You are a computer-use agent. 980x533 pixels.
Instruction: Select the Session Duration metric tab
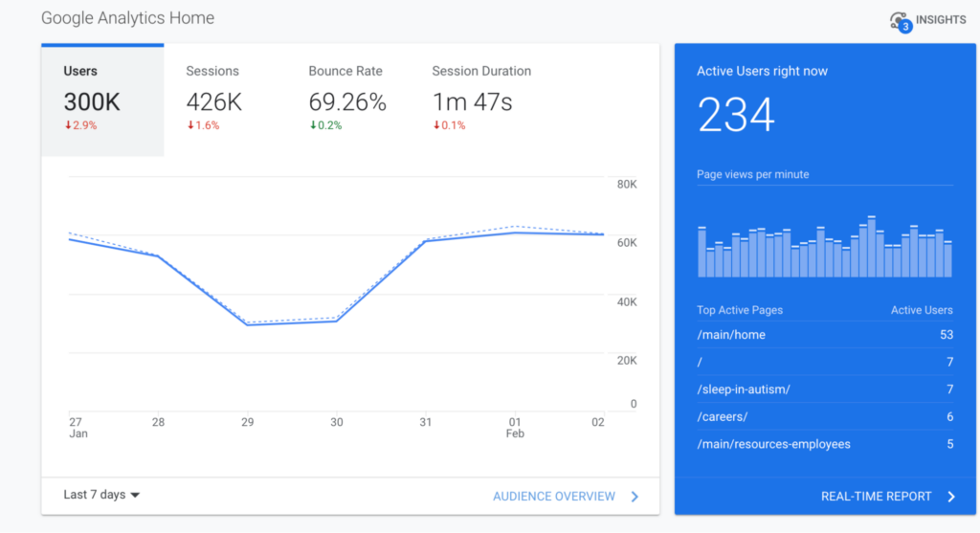click(480, 100)
